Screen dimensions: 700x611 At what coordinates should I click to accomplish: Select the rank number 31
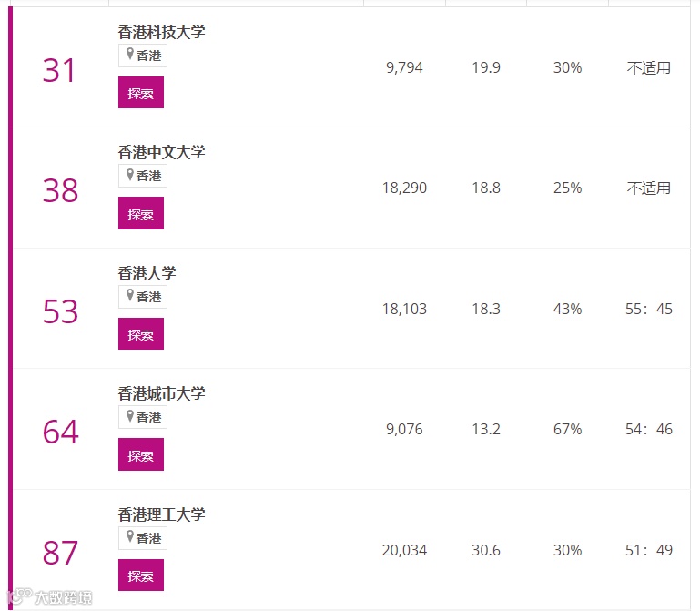click(x=59, y=70)
